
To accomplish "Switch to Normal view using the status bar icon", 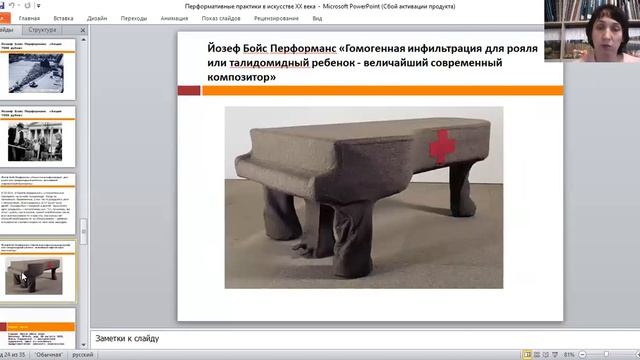I will 527,355.
